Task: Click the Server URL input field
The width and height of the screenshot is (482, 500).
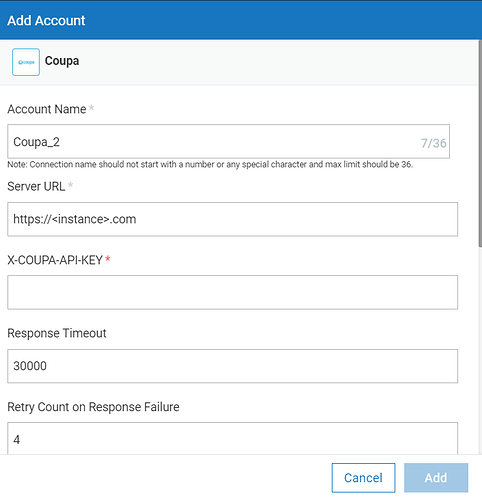Action: [x=233, y=219]
